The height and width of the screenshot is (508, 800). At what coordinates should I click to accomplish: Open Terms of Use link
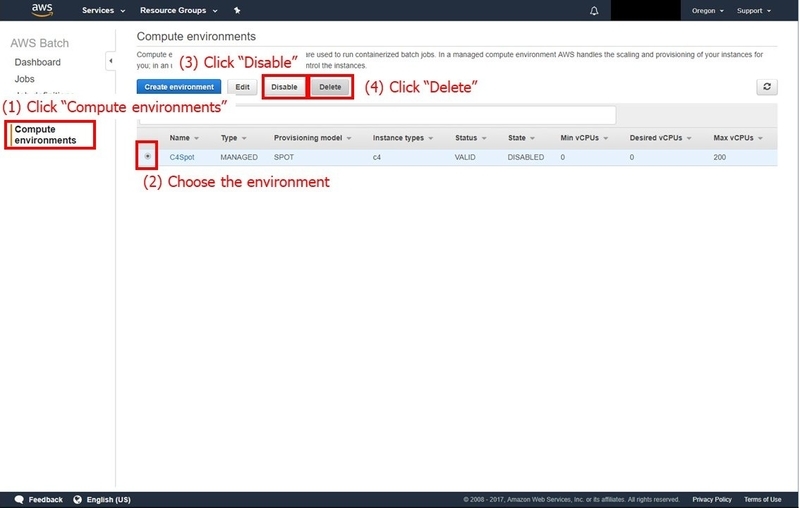[762, 499]
